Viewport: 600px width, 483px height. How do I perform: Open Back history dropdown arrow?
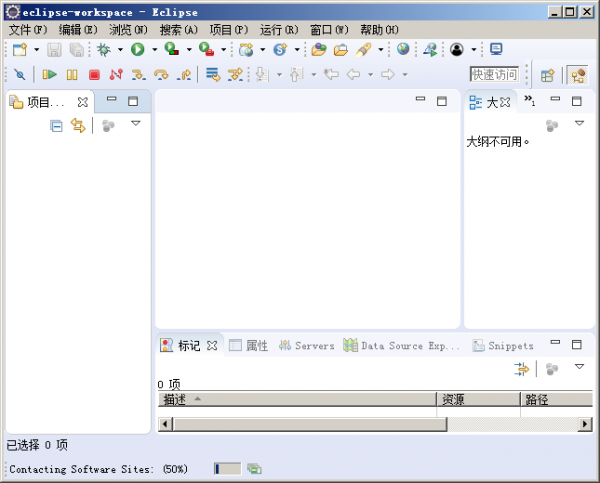(370, 75)
